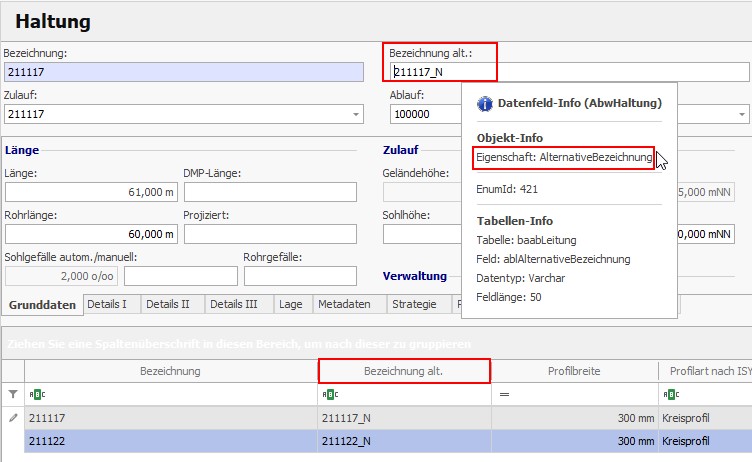Screen dimensions: 752x462
Task: Select the grid row 211122
Action: point(170,440)
